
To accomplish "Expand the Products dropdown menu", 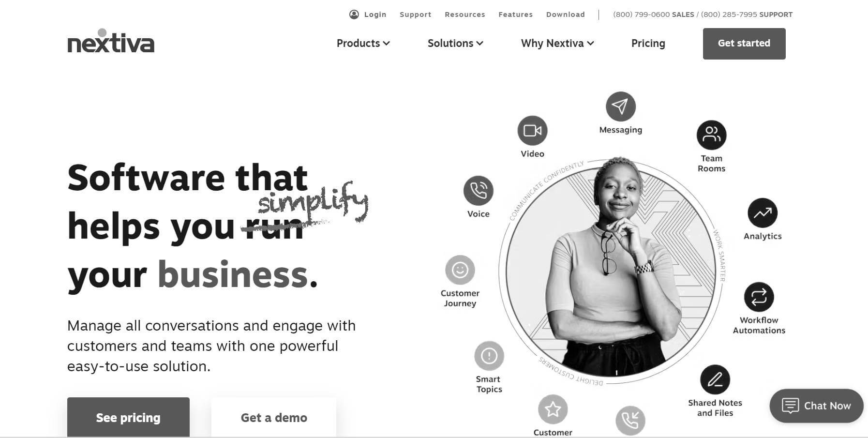I will click(x=363, y=44).
